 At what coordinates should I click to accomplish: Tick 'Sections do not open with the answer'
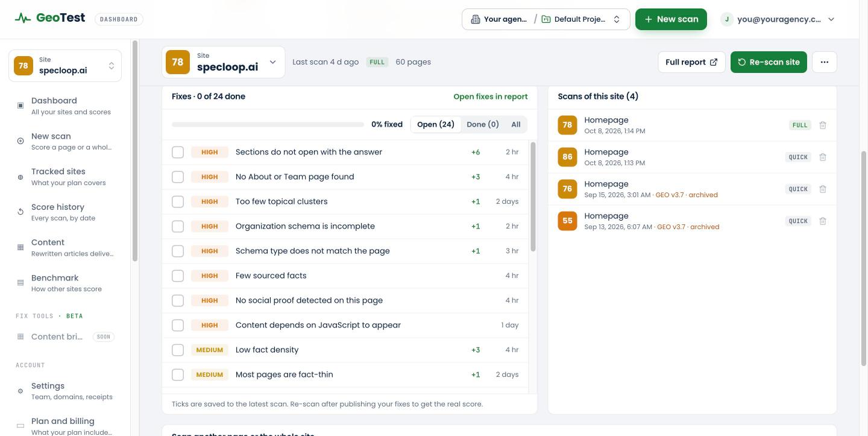[178, 152]
